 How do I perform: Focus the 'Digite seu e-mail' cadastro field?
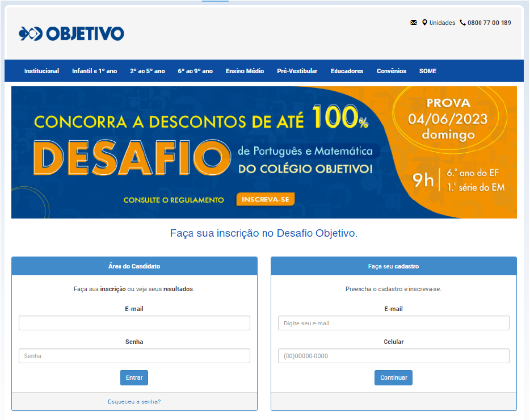[x=393, y=323]
